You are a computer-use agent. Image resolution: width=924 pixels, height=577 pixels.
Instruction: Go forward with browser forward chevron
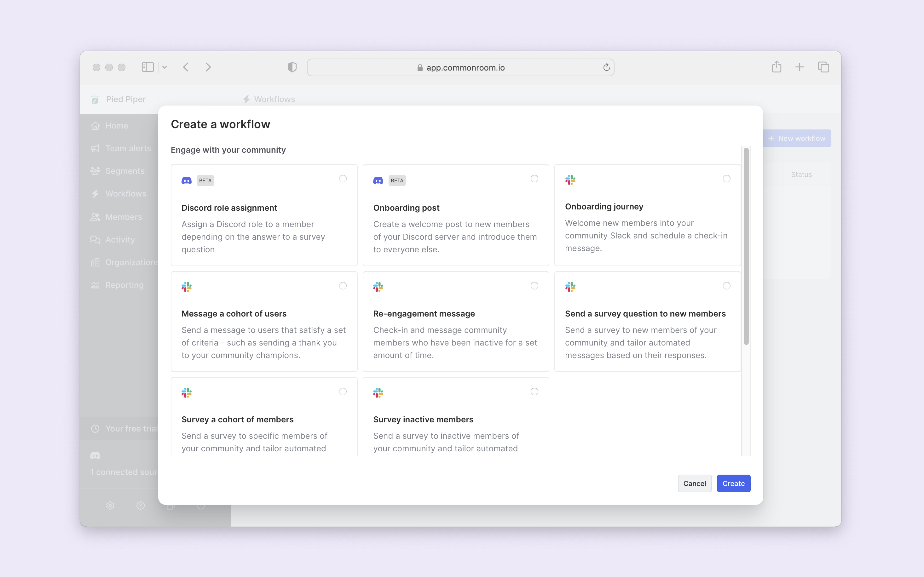click(208, 67)
